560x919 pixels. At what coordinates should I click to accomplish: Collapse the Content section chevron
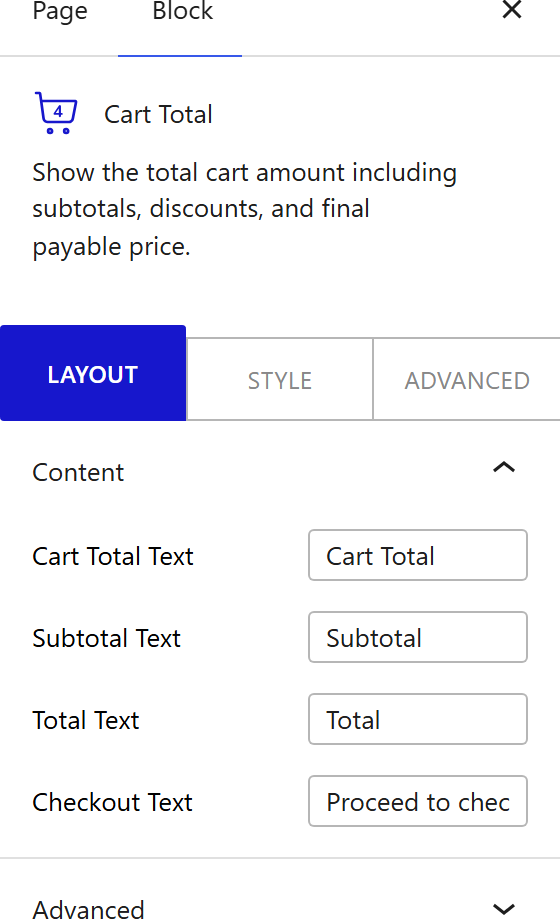pyautogui.click(x=504, y=468)
